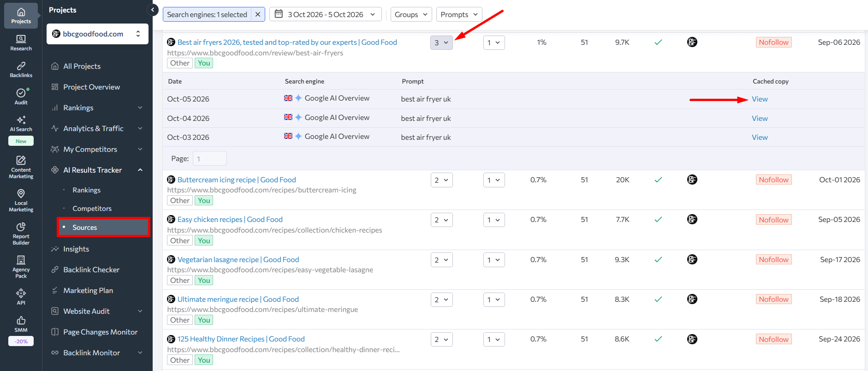Click the Other tag under Best air fryers
Viewport: 868px width, 371px height.
point(180,63)
